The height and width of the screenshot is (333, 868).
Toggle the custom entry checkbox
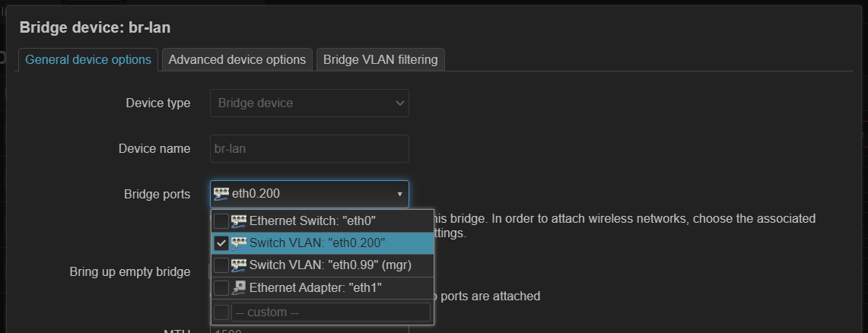[221, 312]
